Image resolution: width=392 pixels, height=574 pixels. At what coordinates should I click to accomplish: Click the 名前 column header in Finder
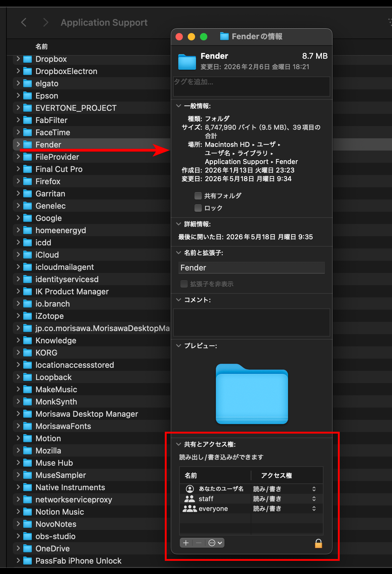tap(42, 47)
